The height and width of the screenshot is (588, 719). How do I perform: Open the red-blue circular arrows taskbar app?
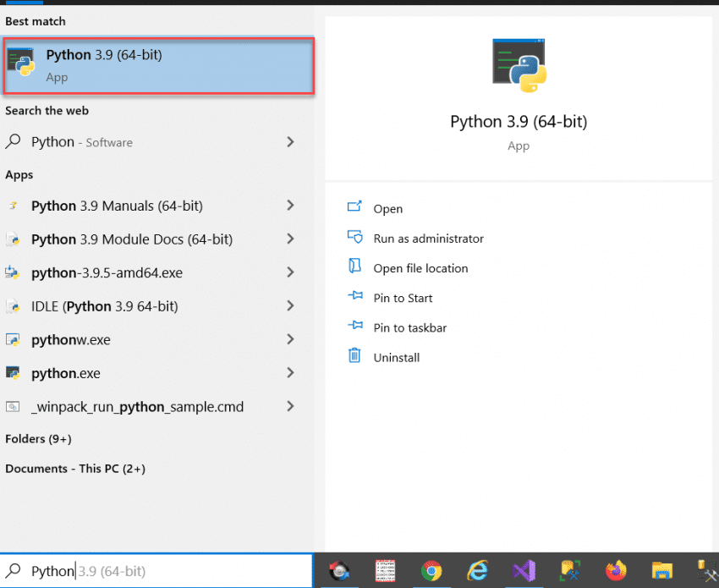(340, 571)
